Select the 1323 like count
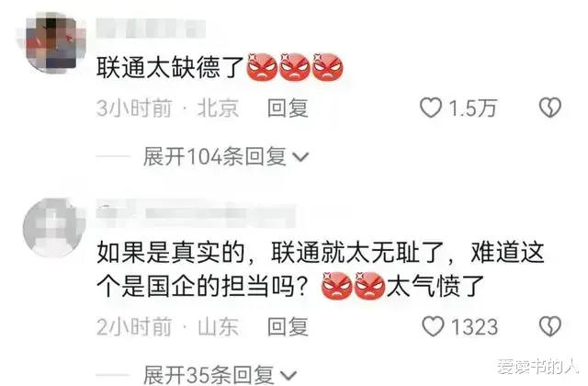 (x=475, y=326)
